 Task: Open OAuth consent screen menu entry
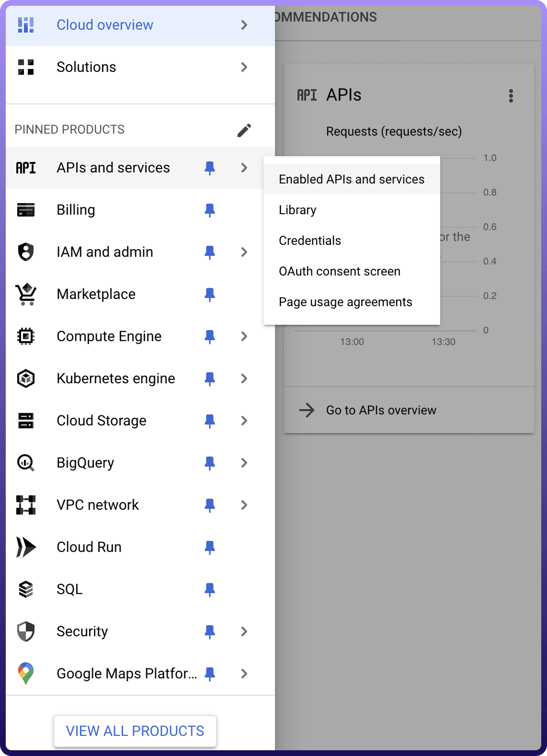[x=340, y=271]
